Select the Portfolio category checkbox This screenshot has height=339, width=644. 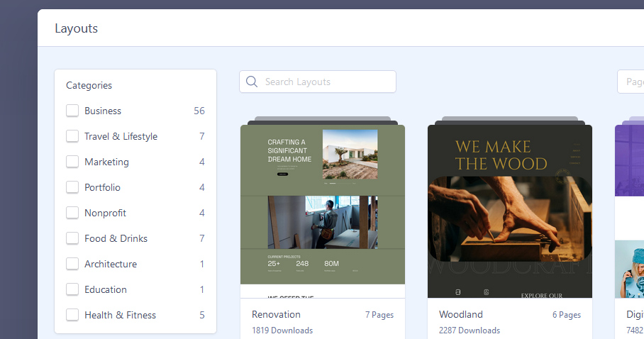click(x=72, y=187)
